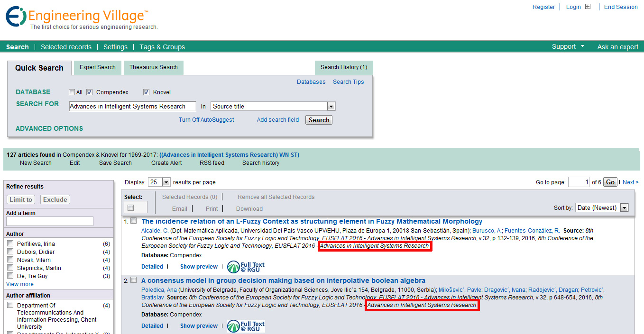Click Show preview for first result
This screenshot has width=644, height=334.
[x=199, y=267]
